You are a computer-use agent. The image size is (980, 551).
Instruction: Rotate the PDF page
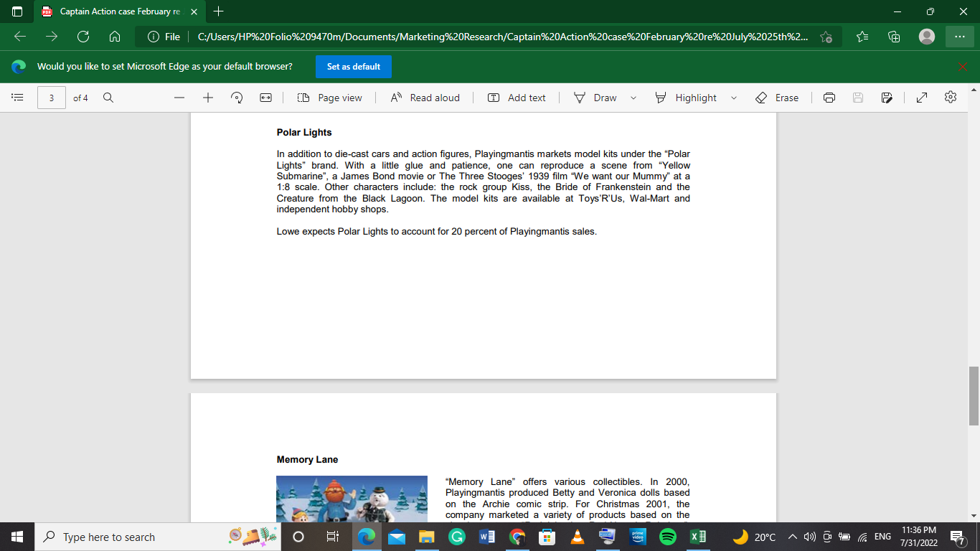[x=237, y=98]
